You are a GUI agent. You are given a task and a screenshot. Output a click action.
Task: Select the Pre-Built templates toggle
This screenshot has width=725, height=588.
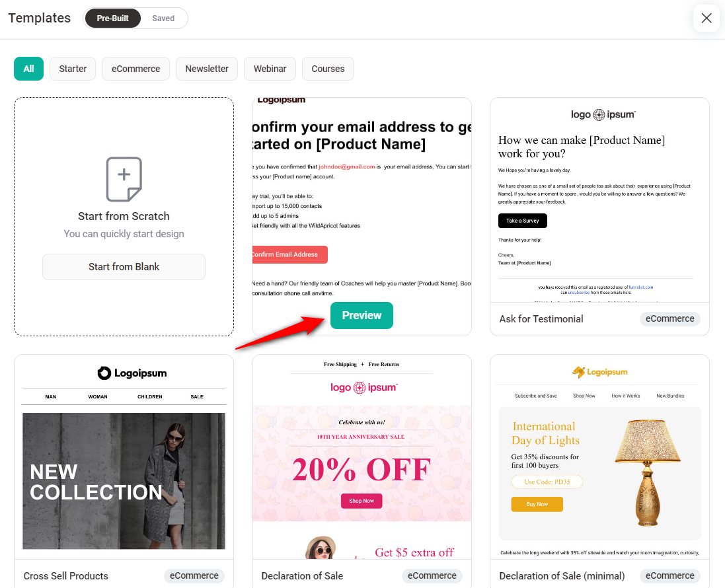pyautogui.click(x=113, y=18)
